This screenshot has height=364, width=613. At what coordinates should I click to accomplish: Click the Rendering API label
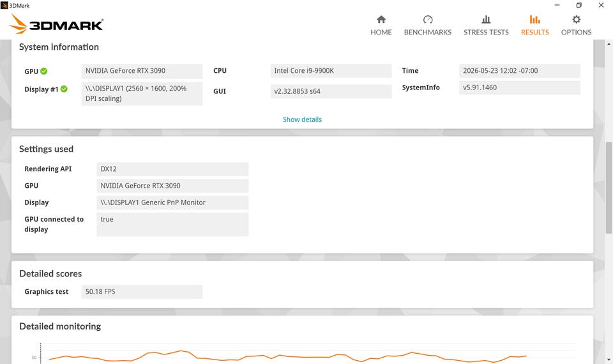click(x=48, y=169)
